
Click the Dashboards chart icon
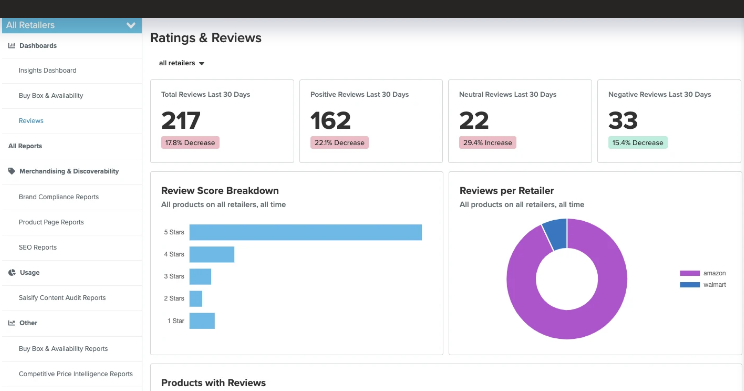pos(11,46)
